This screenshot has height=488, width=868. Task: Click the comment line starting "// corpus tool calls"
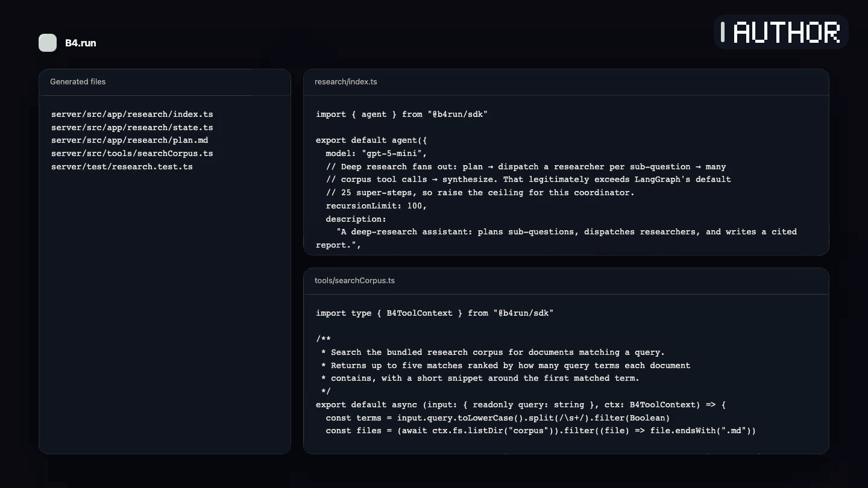coord(528,179)
